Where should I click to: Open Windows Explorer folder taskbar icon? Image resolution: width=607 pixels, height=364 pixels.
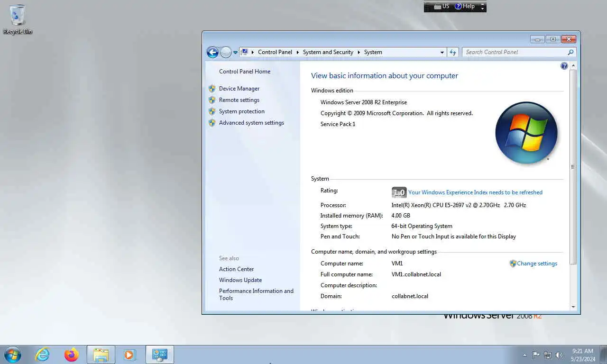coord(101,355)
